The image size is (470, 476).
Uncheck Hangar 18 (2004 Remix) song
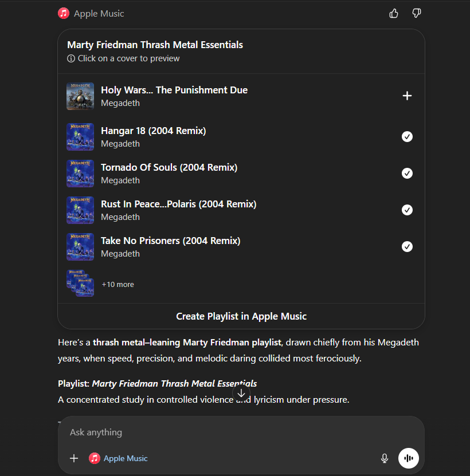point(407,136)
